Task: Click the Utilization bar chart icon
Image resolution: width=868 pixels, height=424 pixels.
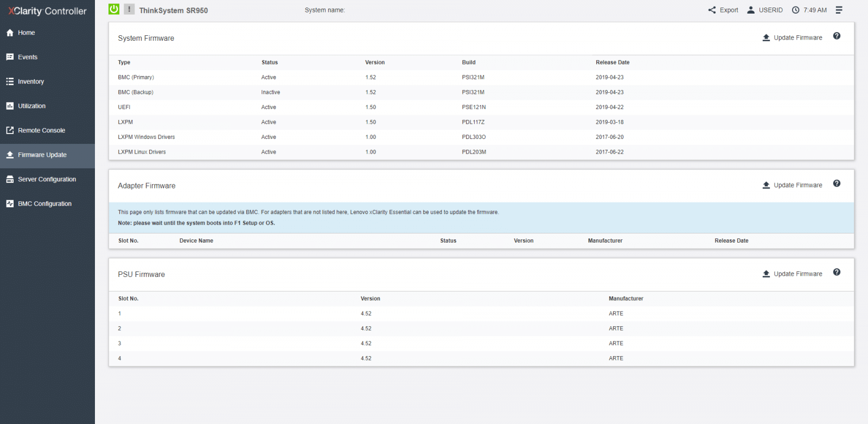Action: tap(10, 106)
